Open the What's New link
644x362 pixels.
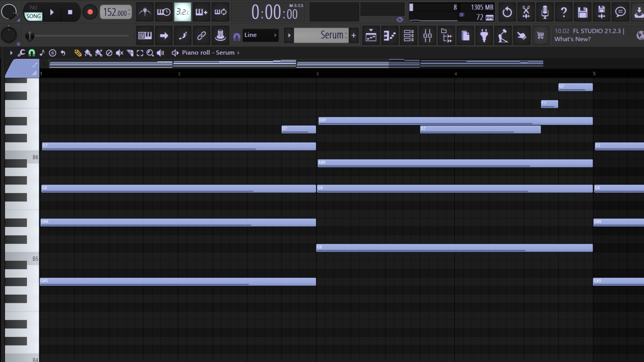572,39
